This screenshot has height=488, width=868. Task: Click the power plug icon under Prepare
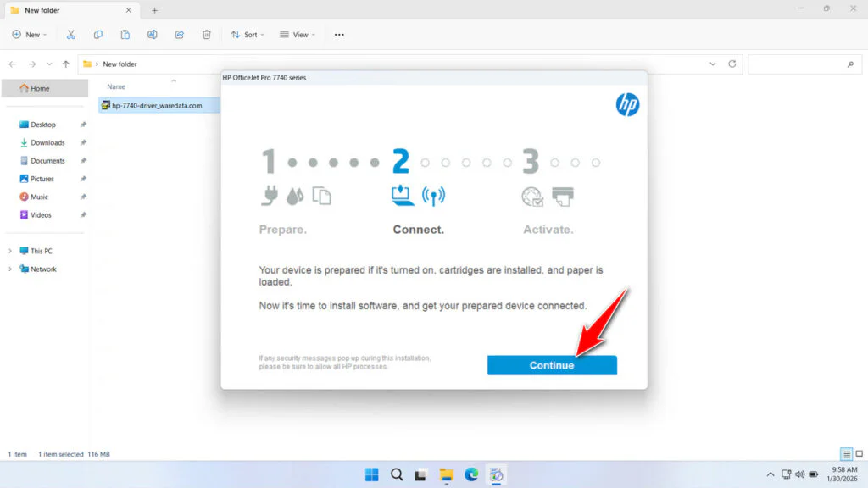(268, 196)
